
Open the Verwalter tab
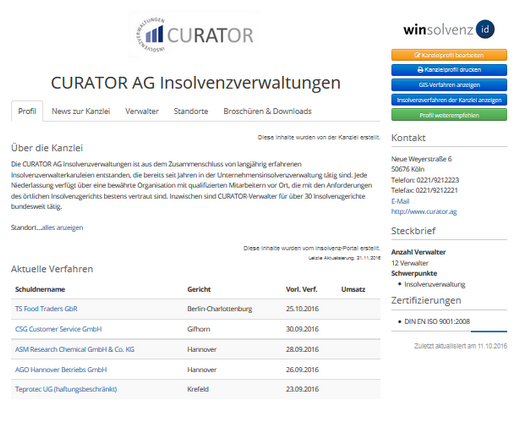(x=142, y=111)
